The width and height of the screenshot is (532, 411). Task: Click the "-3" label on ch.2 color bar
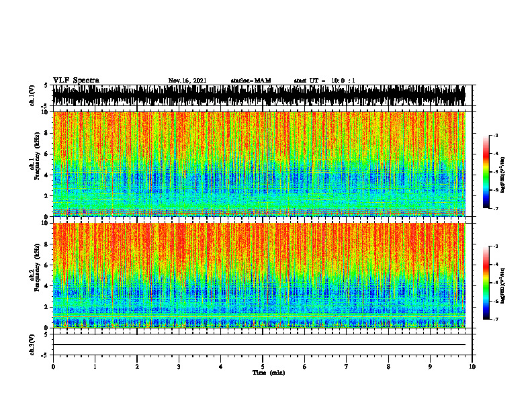coord(496,246)
